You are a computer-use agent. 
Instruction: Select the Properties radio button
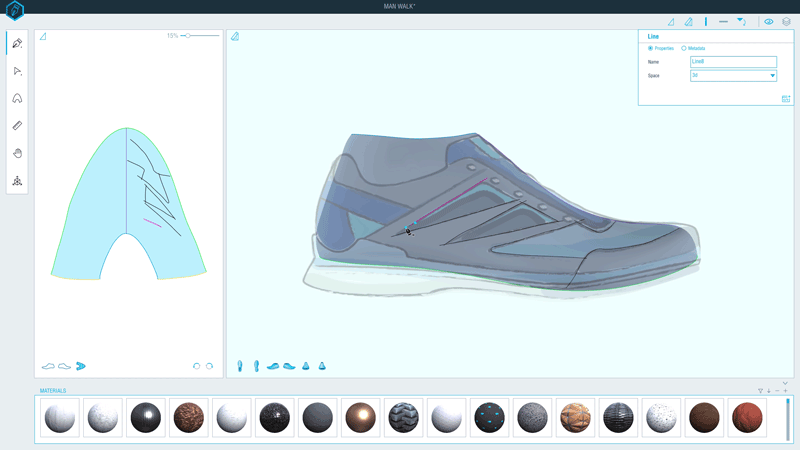(x=651, y=48)
